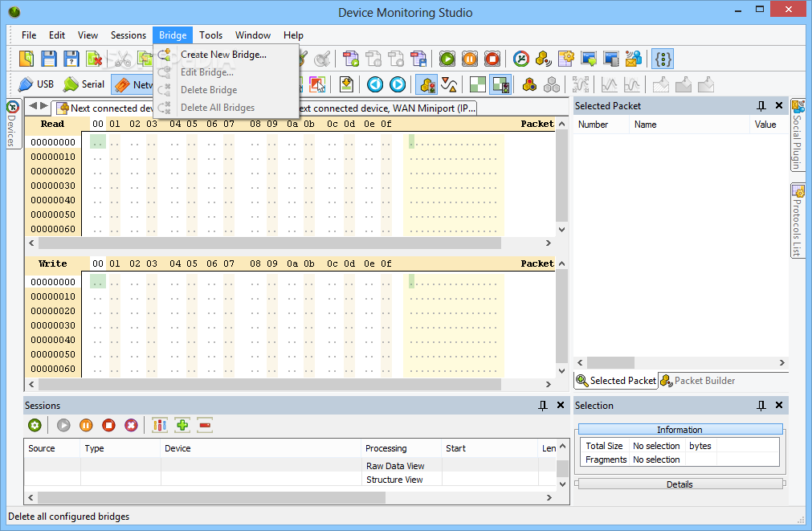
Task: Pin the Selected Packet panel
Action: tap(761, 106)
